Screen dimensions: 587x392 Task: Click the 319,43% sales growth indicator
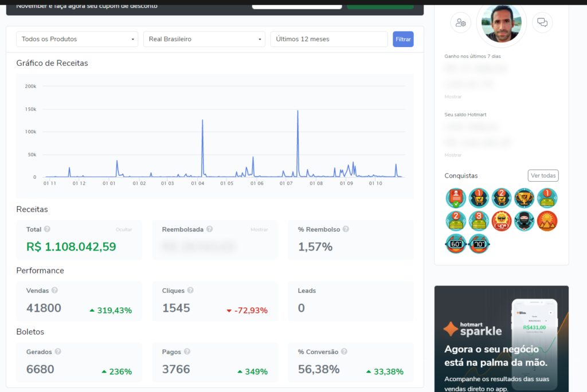click(111, 311)
